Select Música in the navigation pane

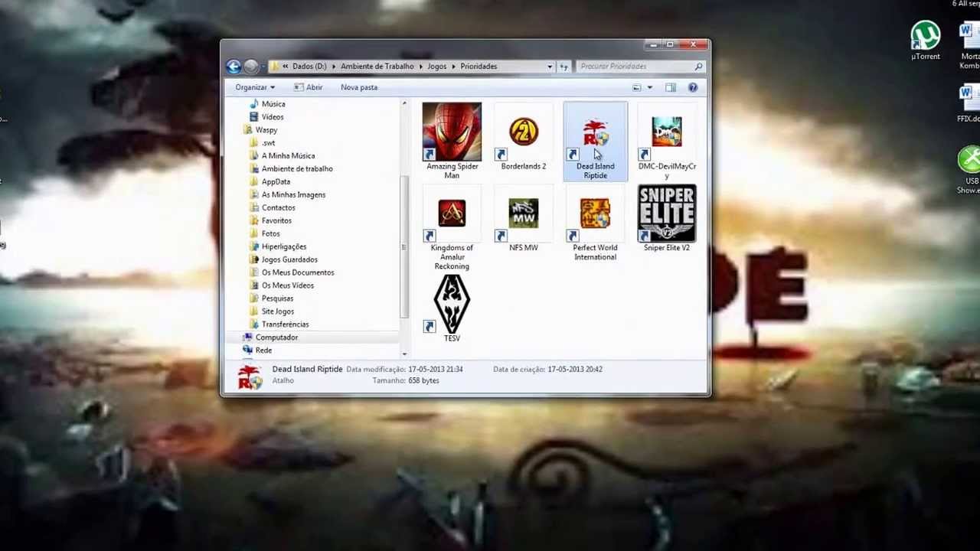pyautogui.click(x=273, y=104)
